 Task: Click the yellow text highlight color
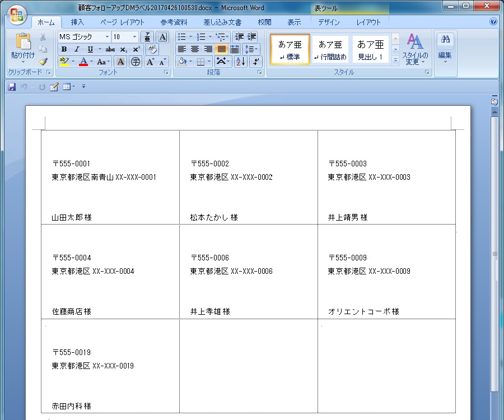(64, 62)
